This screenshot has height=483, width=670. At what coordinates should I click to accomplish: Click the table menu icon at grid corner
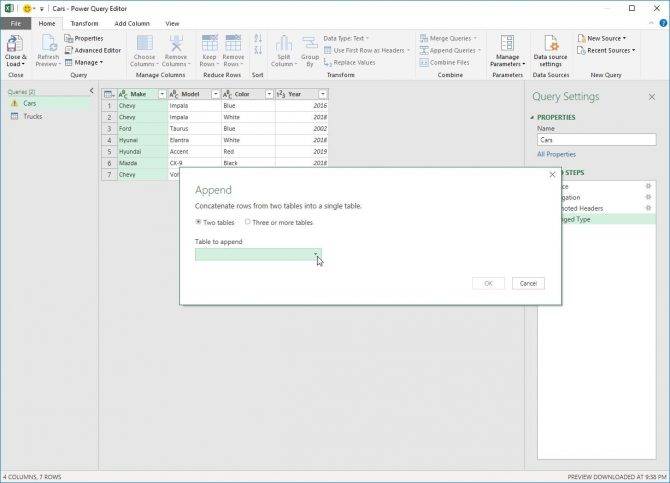(x=109, y=94)
